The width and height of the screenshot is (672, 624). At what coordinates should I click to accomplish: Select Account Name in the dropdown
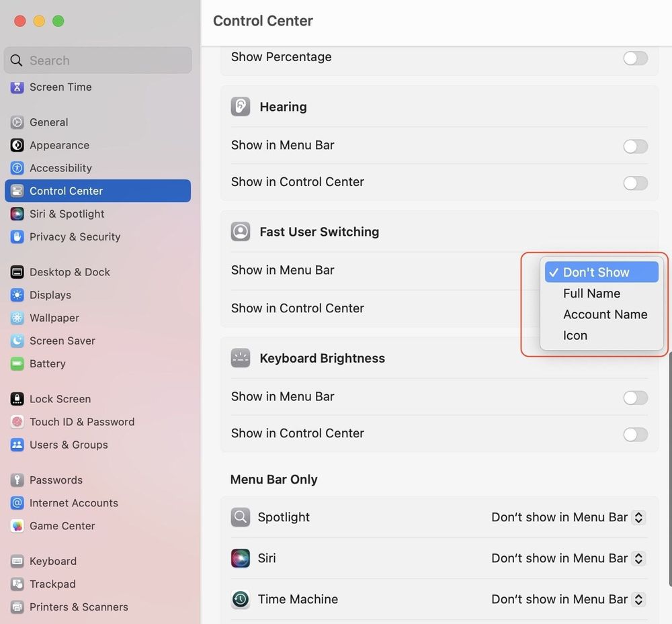click(605, 314)
